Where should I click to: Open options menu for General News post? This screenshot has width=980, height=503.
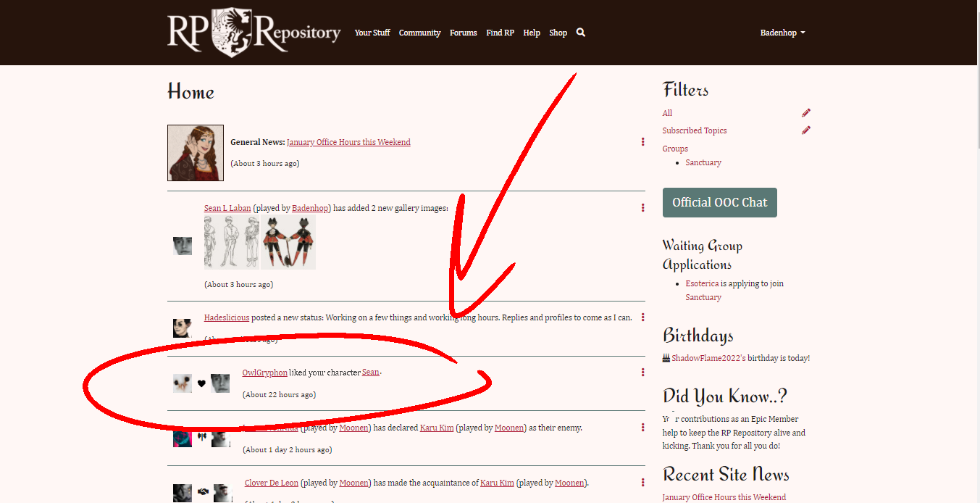tap(642, 142)
